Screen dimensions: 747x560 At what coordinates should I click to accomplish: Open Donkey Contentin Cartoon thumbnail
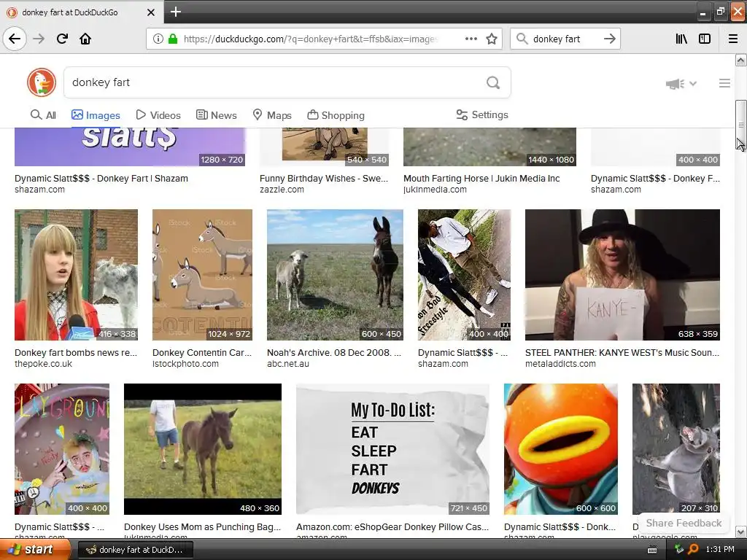(x=203, y=275)
